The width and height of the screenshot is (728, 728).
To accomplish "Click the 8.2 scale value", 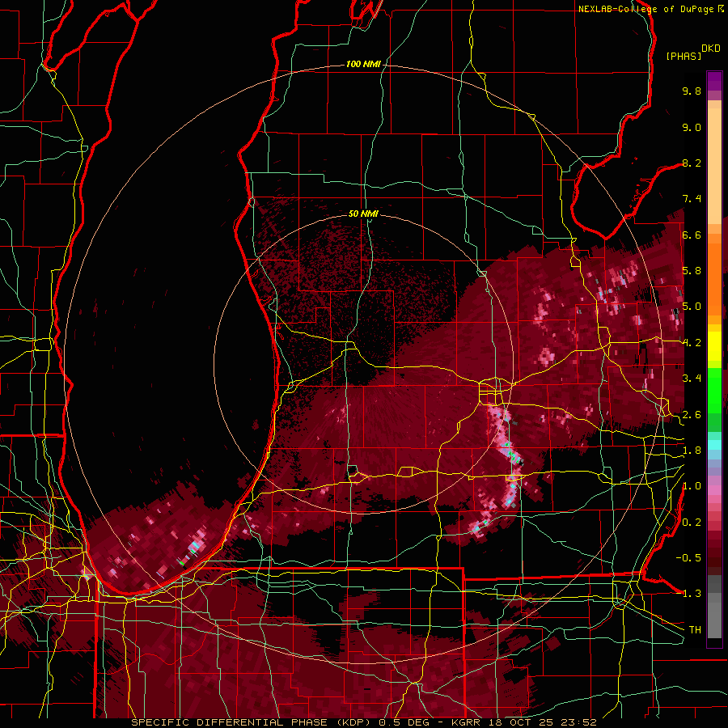I will (692, 163).
